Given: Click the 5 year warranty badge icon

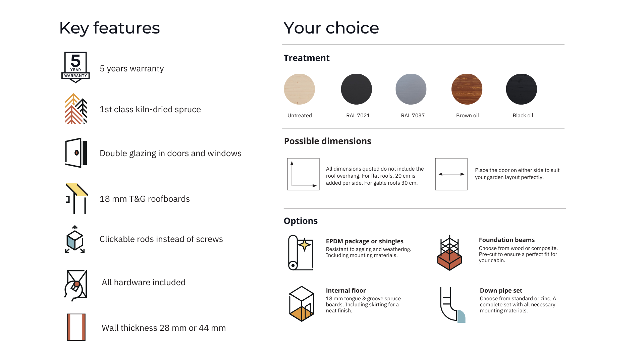Looking at the screenshot, I should (x=75, y=67).
